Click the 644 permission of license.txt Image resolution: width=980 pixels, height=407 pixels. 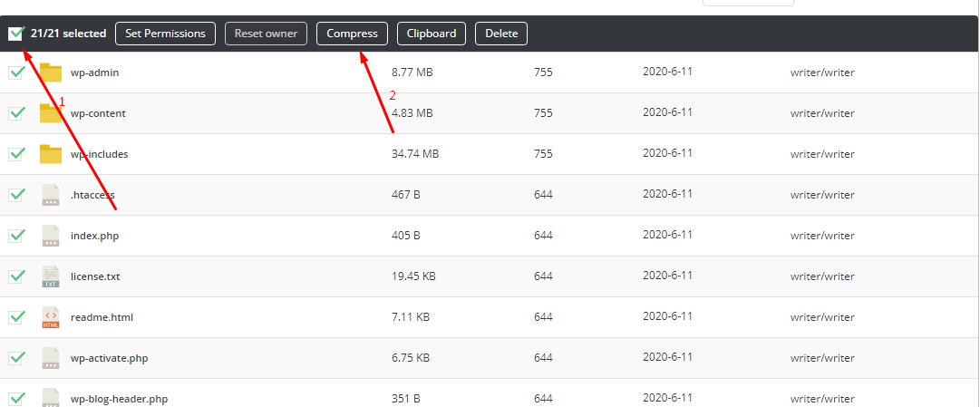[543, 276]
